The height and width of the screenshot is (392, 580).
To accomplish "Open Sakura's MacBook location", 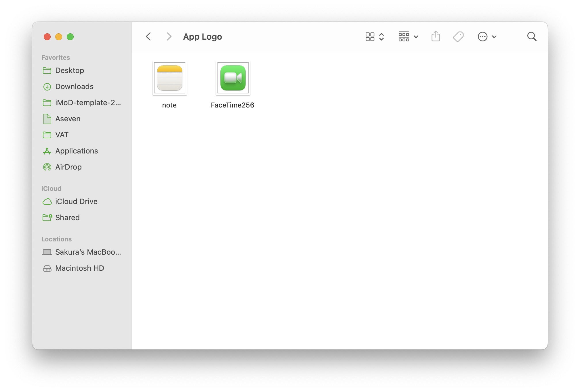I will click(x=88, y=252).
